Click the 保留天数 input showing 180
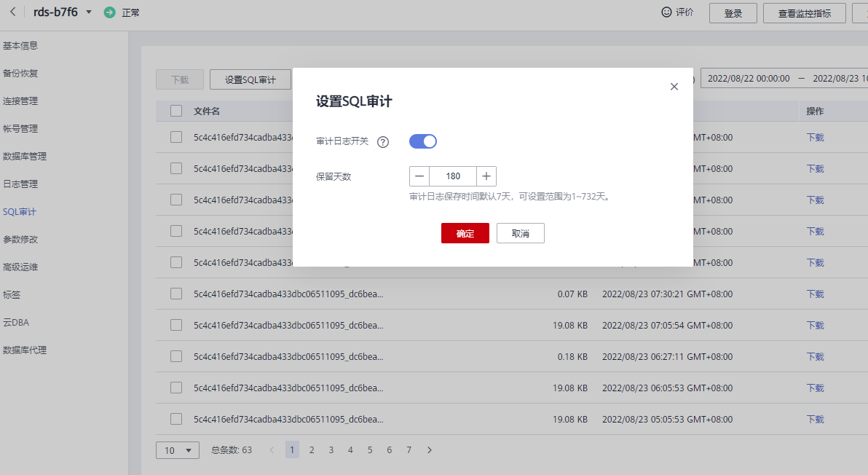The image size is (868, 475). [x=453, y=176]
